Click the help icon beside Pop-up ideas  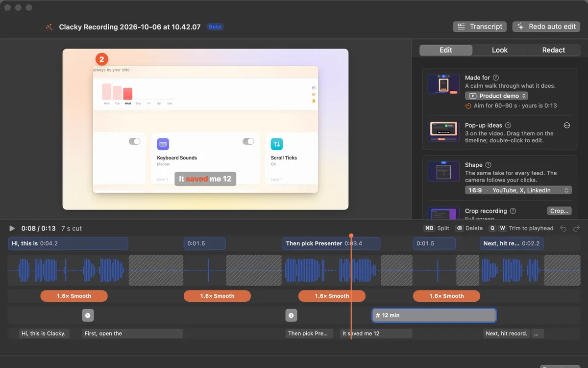click(x=508, y=125)
